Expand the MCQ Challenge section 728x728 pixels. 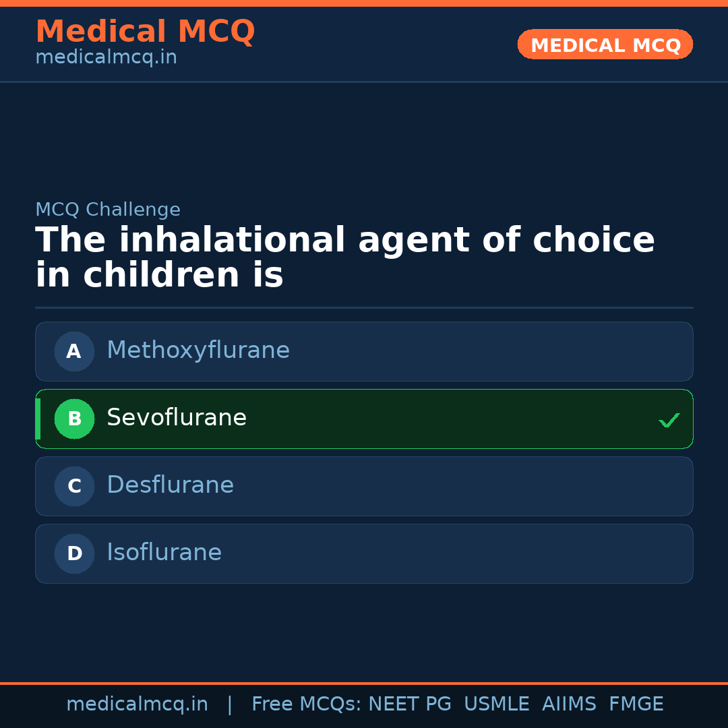pyautogui.click(x=107, y=210)
